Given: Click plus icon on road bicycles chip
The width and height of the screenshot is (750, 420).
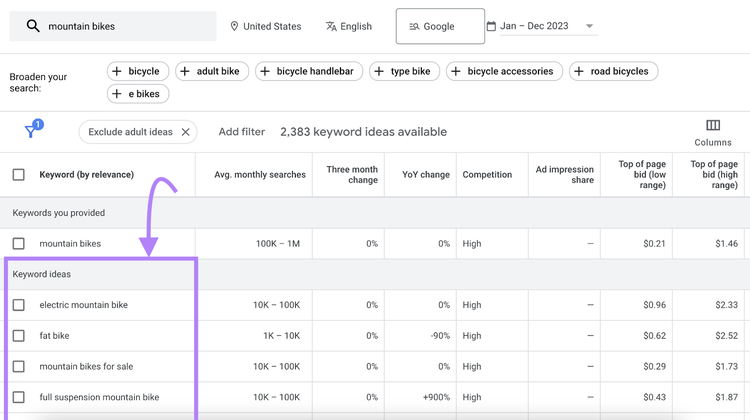Looking at the screenshot, I should [579, 71].
